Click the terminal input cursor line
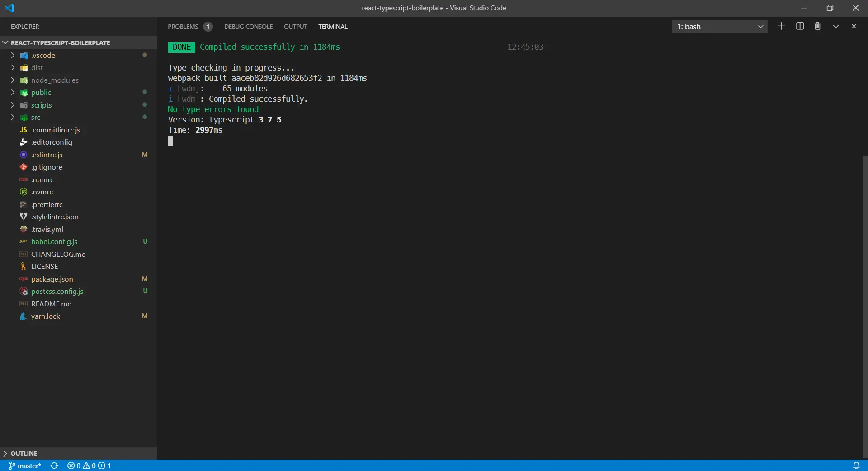 point(170,141)
